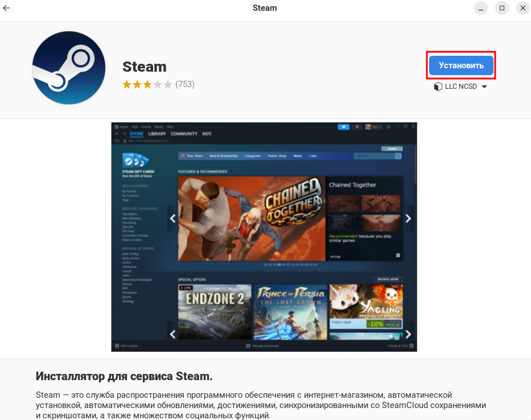Click the Add a Game plus icon
The width and height of the screenshot is (531, 420).
click(117, 345)
